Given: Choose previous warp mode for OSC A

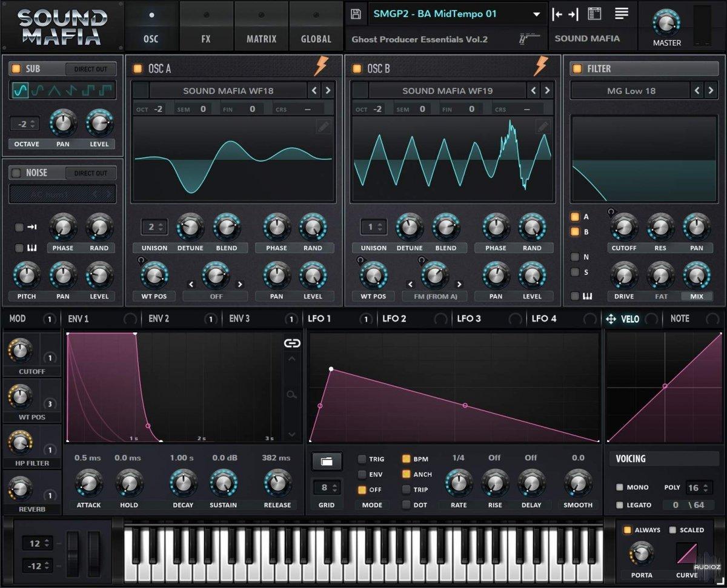Looking at the screenshot, I should point(191,284).
